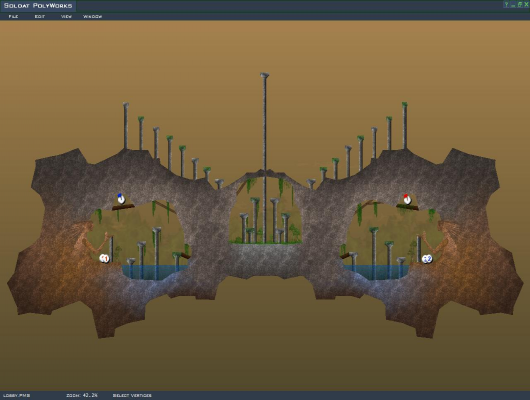Open the Window menu
530x400 pixels.
click(92, 16)
